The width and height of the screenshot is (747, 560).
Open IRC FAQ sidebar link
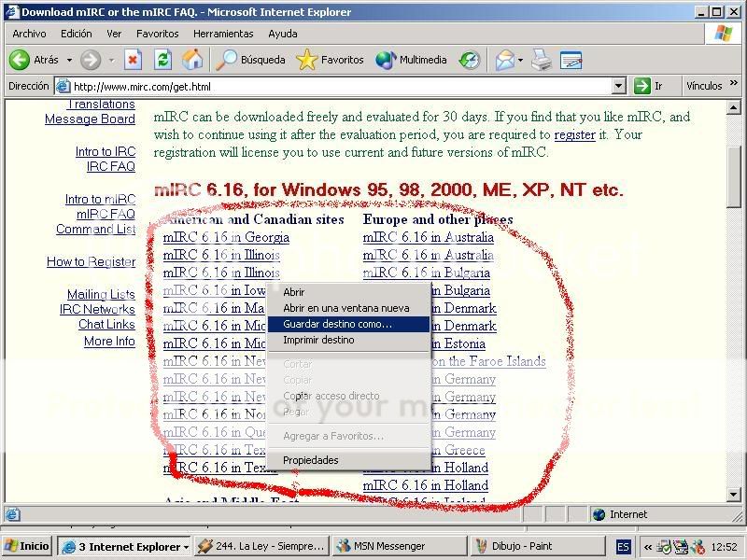click(111, 166)
